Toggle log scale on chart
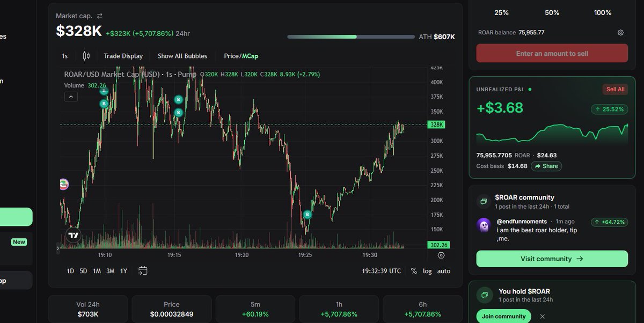The image size is (644, 323). tap(427, 271)
